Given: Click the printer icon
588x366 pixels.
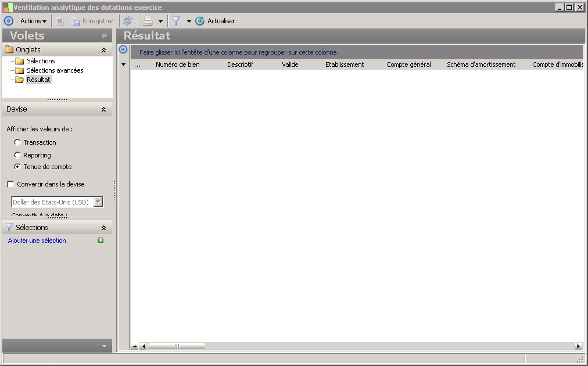Looking at the screenshot, I should pos(148,21).
